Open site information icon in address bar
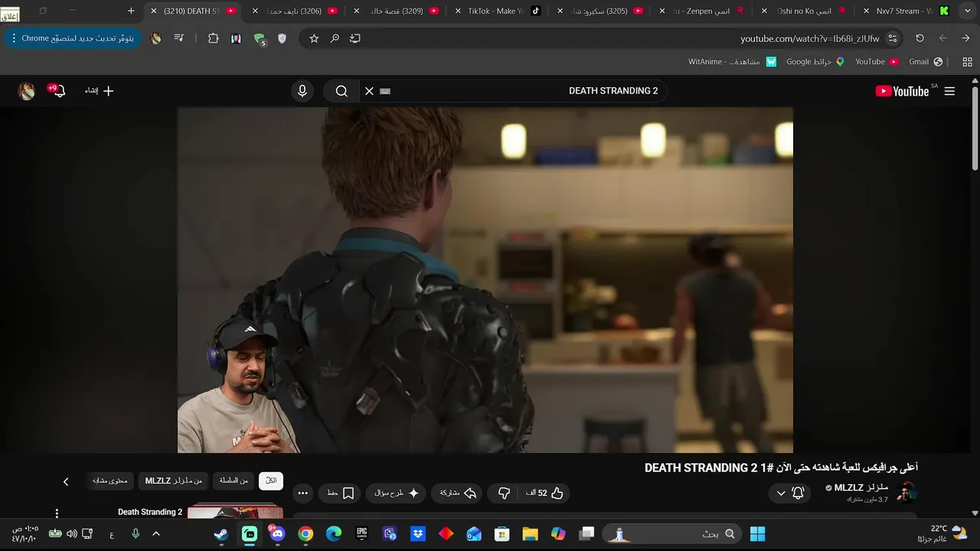This screenshot has width=980, height=551. [x=893, y=38]
